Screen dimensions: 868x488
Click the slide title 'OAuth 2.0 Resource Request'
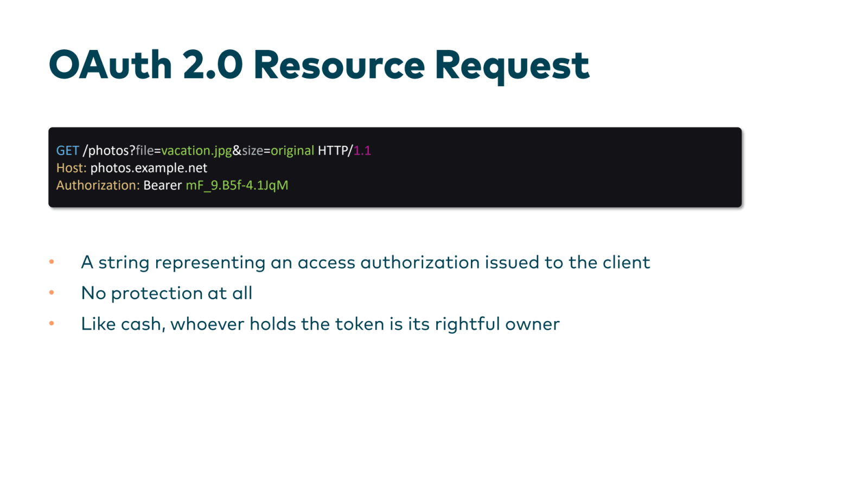click(x=320, y=65)
